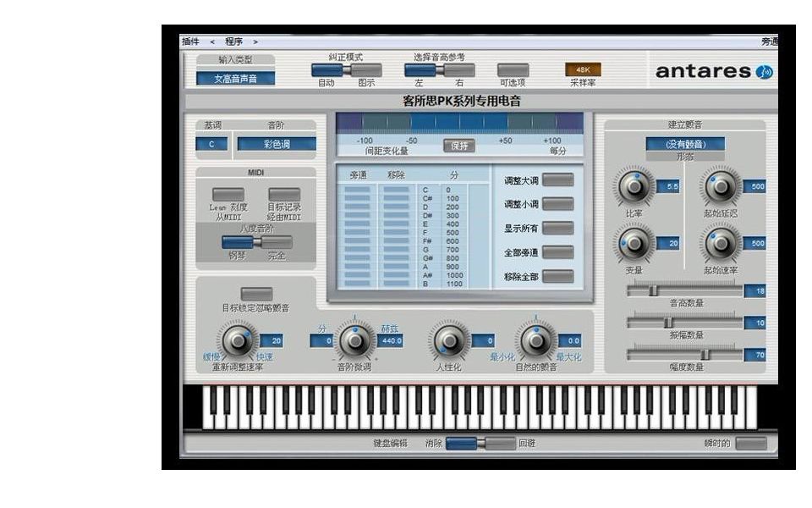812x508 pixels.
Task: Click the 音高数量 value field showing 18
Action: point(755,290)
